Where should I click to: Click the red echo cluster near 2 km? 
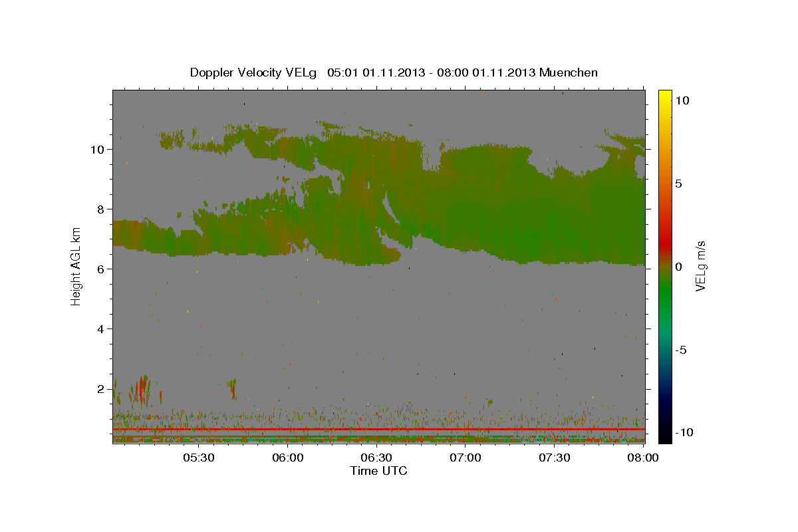coord(140,389)
